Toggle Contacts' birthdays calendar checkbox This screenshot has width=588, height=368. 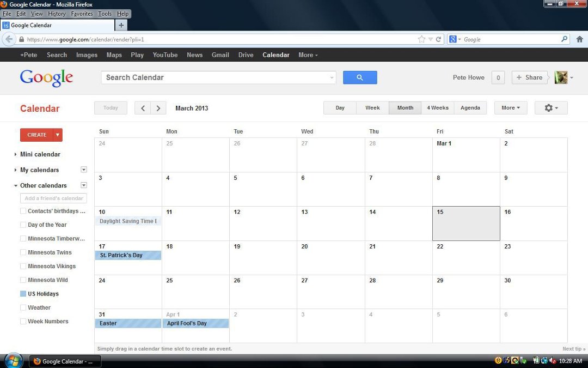pyautogui.click(x=23, y=211)
